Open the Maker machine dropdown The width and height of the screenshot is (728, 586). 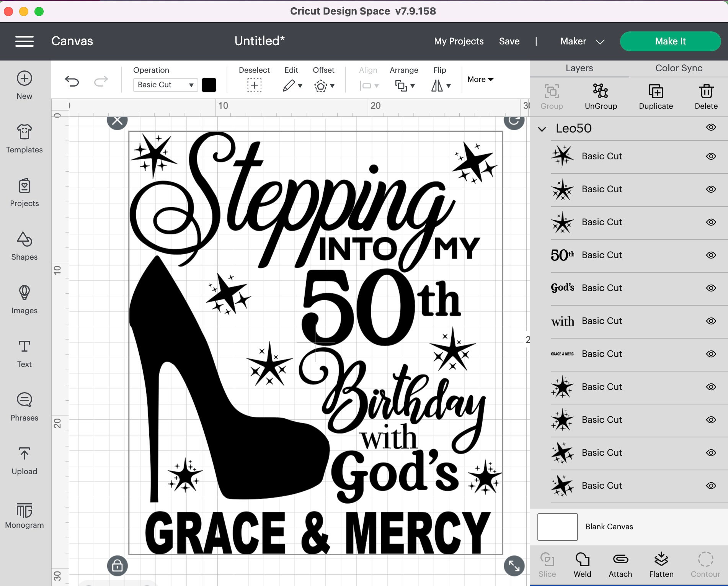point(582,41)
